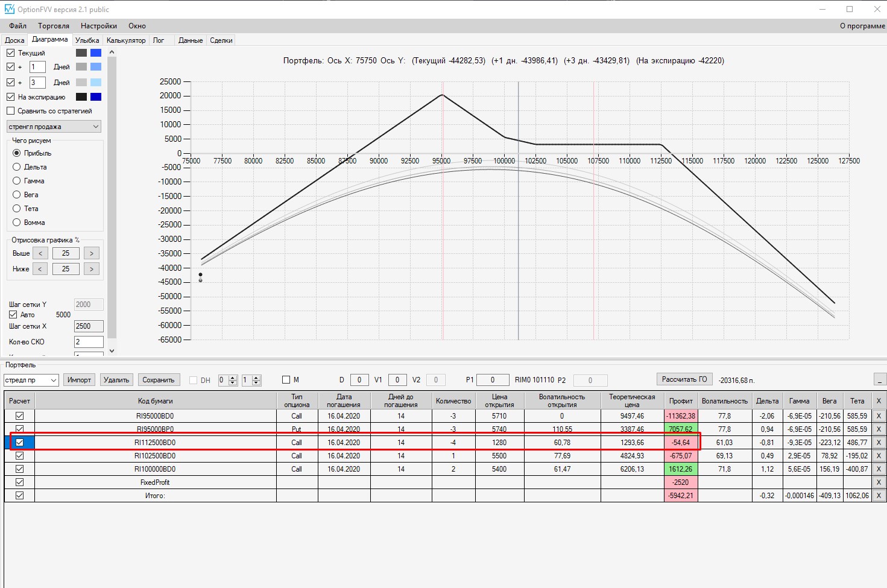Click the X button on the RI102500BD0 row
The image size is (887, 588).
pyautogui.click(x=879, y=456)
